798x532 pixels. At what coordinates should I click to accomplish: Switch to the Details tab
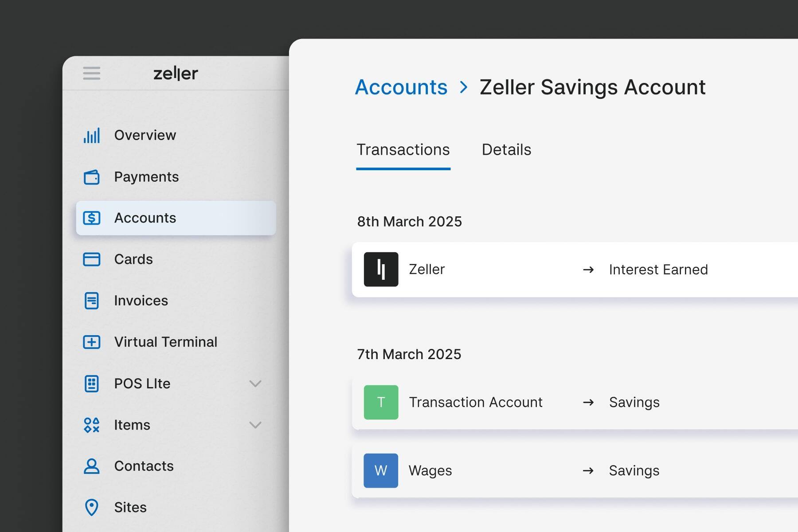[x=506, y=150]
